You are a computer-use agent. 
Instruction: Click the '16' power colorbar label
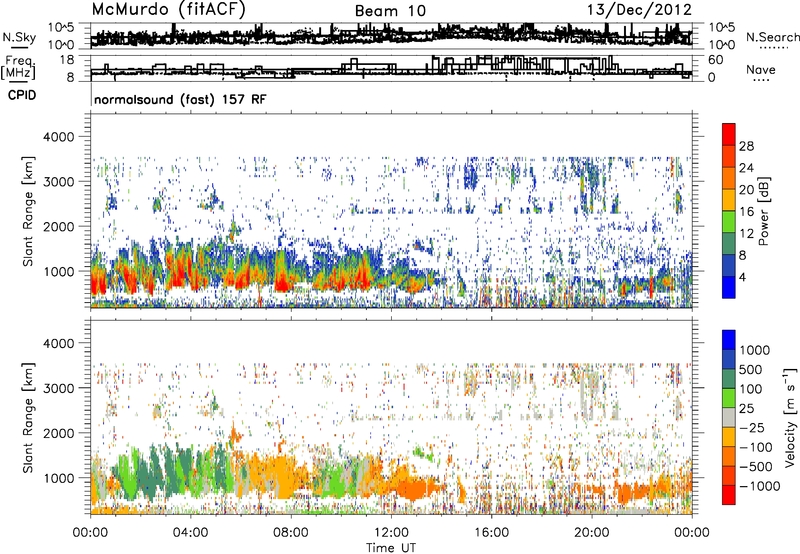tap(746, 212)
